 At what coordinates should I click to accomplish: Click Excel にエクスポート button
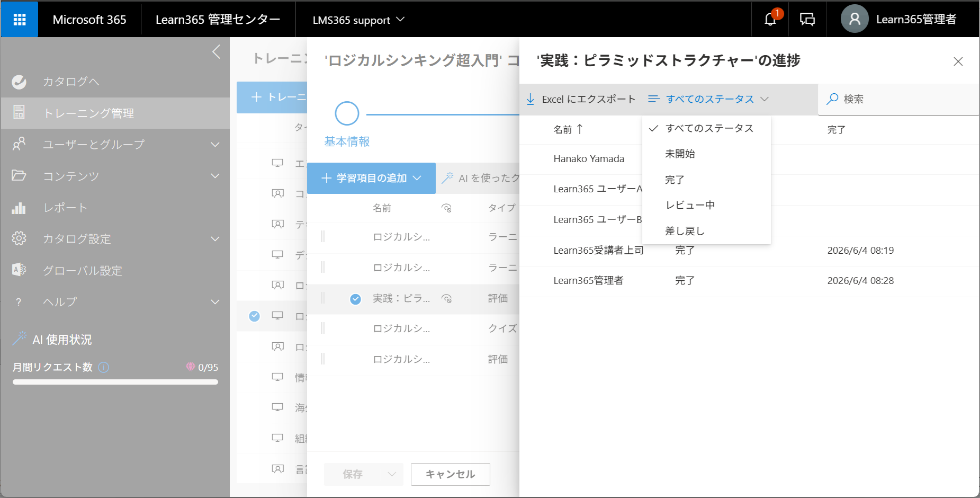[581, 99]
